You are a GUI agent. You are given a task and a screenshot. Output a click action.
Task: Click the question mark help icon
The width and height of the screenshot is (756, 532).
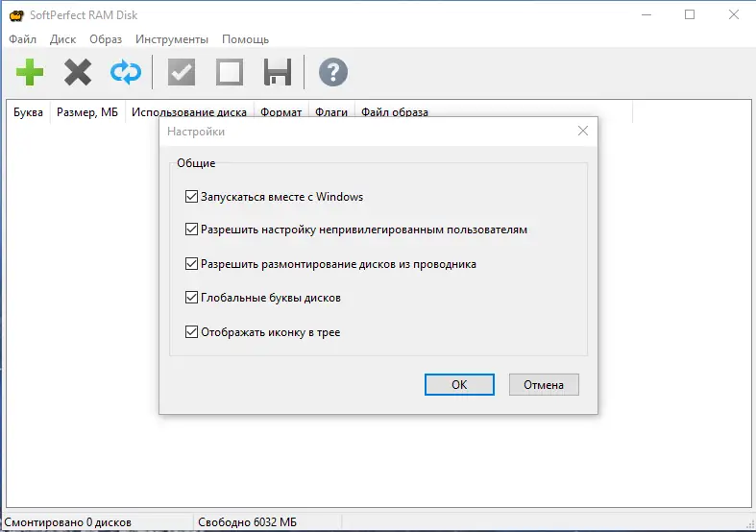[333, 72]
